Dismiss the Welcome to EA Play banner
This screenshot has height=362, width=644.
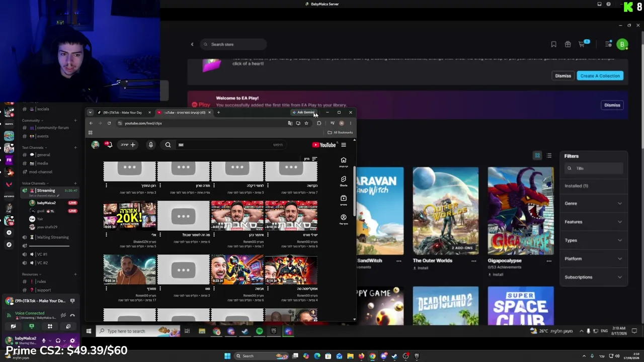tap(612, 105)
